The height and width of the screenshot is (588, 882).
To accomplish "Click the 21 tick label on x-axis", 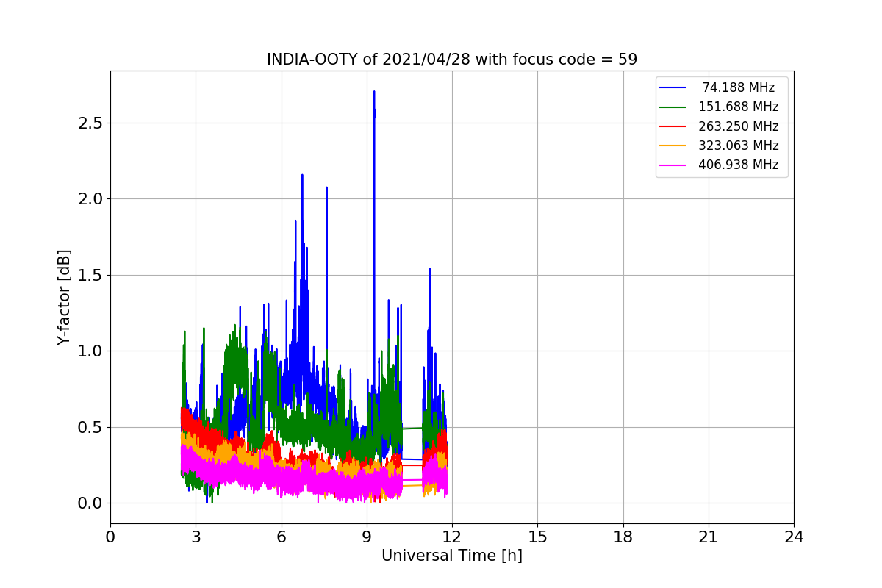I will tap(709, 537).
